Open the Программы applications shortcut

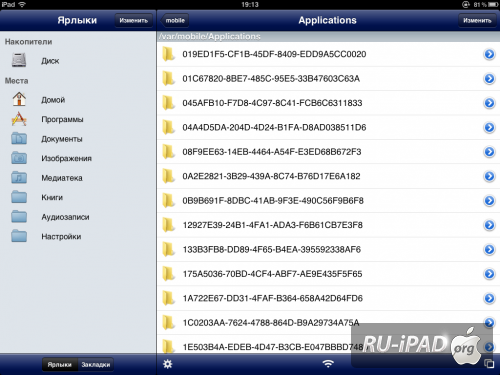click(78, 119)
